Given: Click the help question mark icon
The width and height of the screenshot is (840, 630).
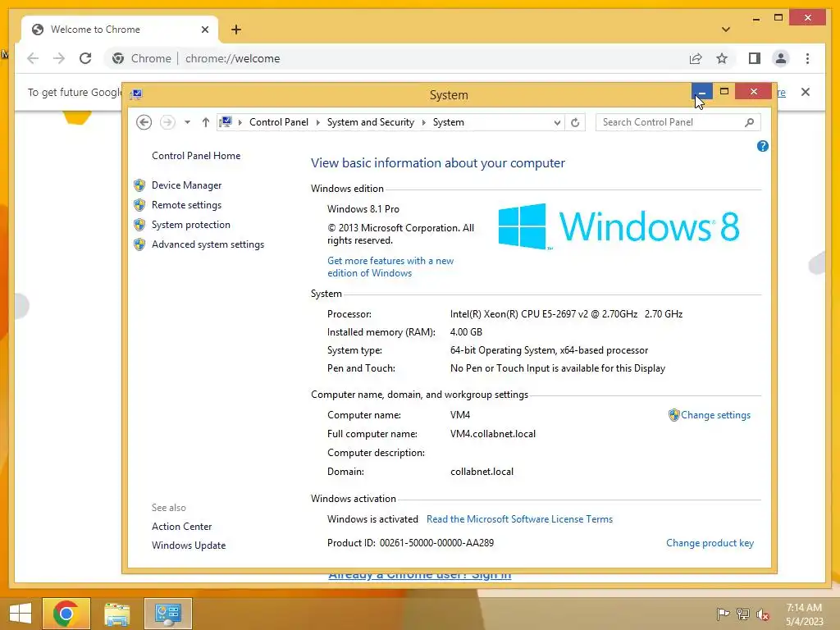Looking at the screenshot, I should [x=763, y=146].
